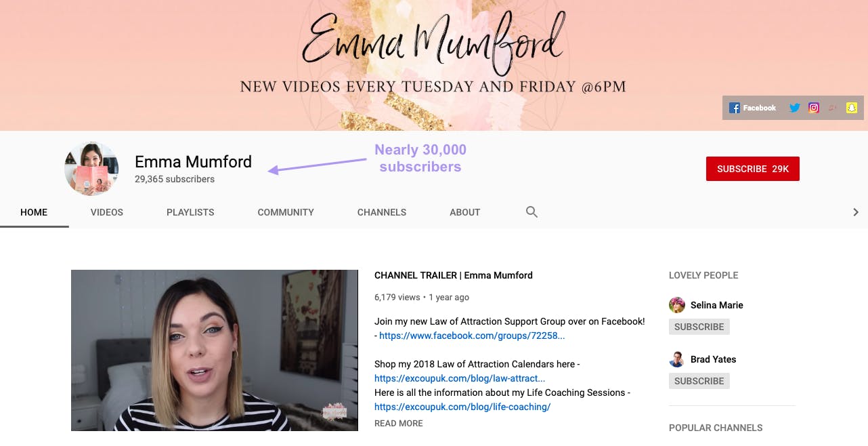Subscribe to Selina Marie
Image resolution: width=868 pixels, height=446 pixels.
coord(699,327)
